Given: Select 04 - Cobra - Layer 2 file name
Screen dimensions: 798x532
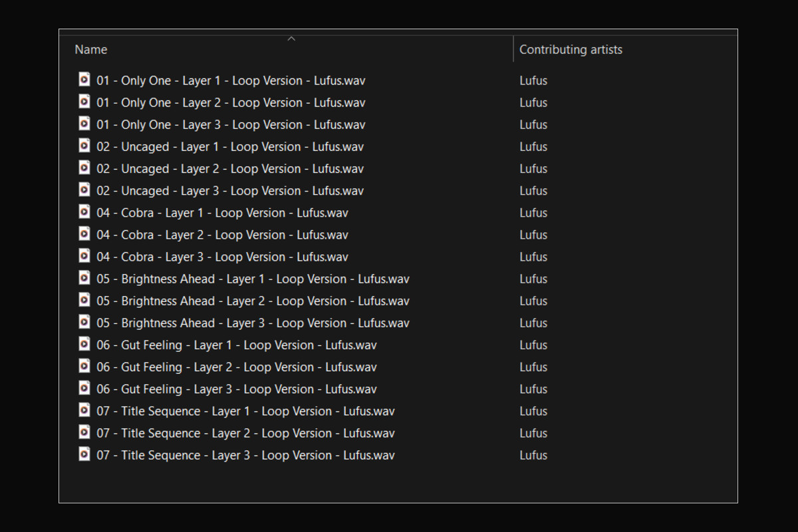Looking at the screenshot, I should (x=222, y=235).
